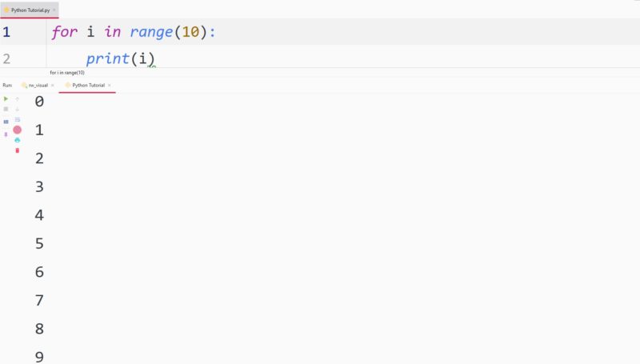Click line number 2 in the editor gutter
The image size is (640, 364).
6,58
